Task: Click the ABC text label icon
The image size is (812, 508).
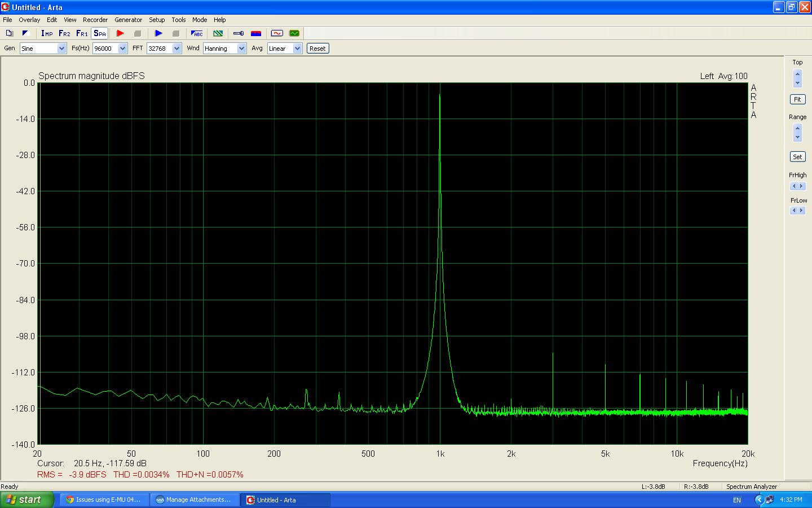Action: coord(197,33)
